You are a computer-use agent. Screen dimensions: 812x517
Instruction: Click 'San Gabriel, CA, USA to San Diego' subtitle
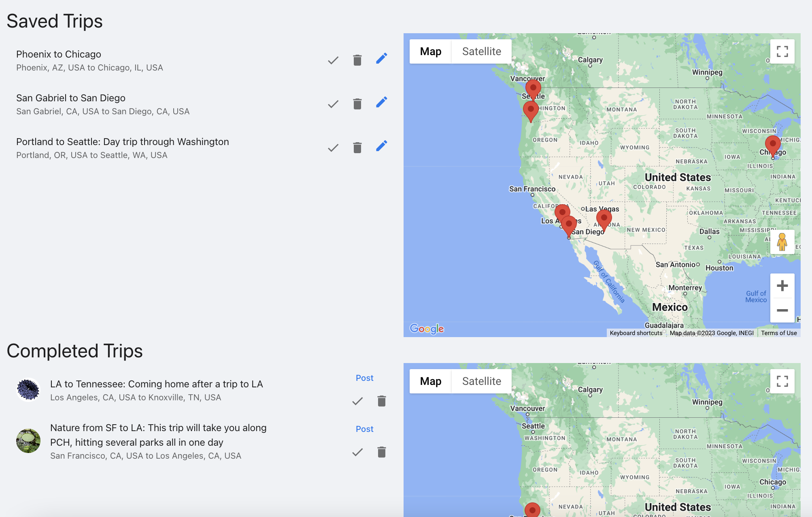point(103,111)
